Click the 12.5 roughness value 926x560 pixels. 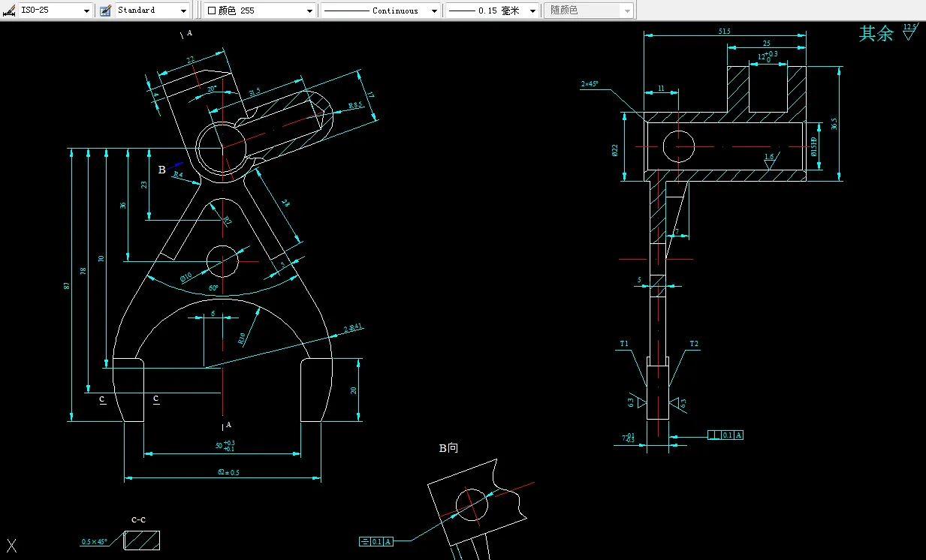tap(909, 27)
